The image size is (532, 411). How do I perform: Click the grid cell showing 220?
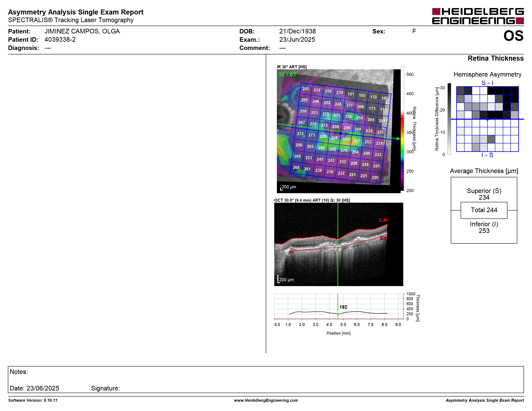(375, 177)
